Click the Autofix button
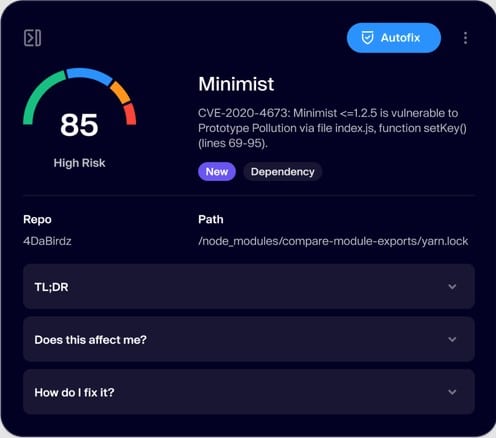The height and width of the screenshot is (438, 496). 394,38
